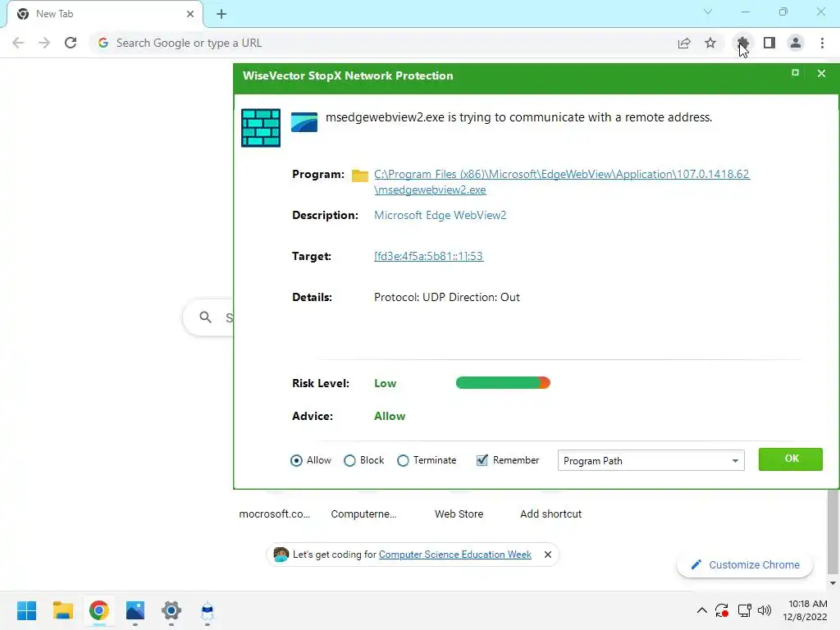Dismiss the coding promo banner
840x630 pixels.
click(547, 555)
